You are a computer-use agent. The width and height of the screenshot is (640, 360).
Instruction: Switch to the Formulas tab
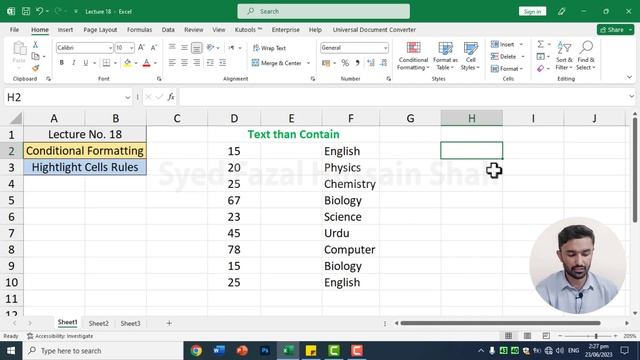139,30
